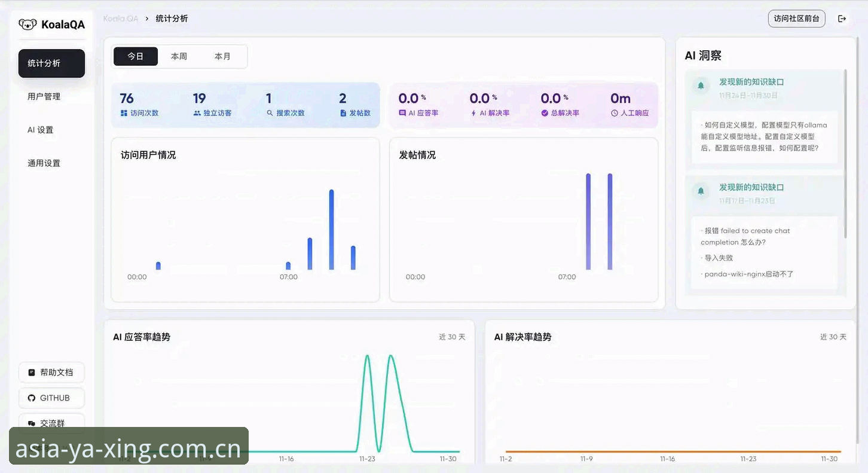Image resolution: width=868 pixels, height=473 pixels.
Task: Click the 访问社区前台 button
Action: click(796, 19)
